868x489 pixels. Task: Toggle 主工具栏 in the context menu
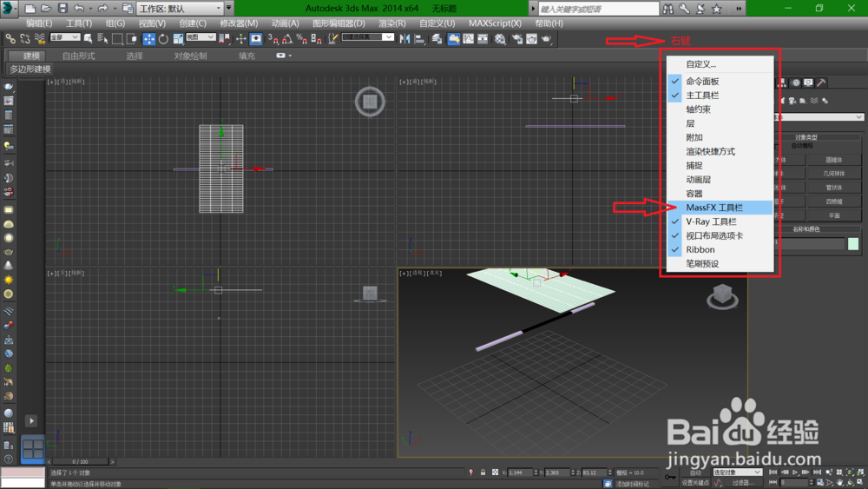point(720,96)
